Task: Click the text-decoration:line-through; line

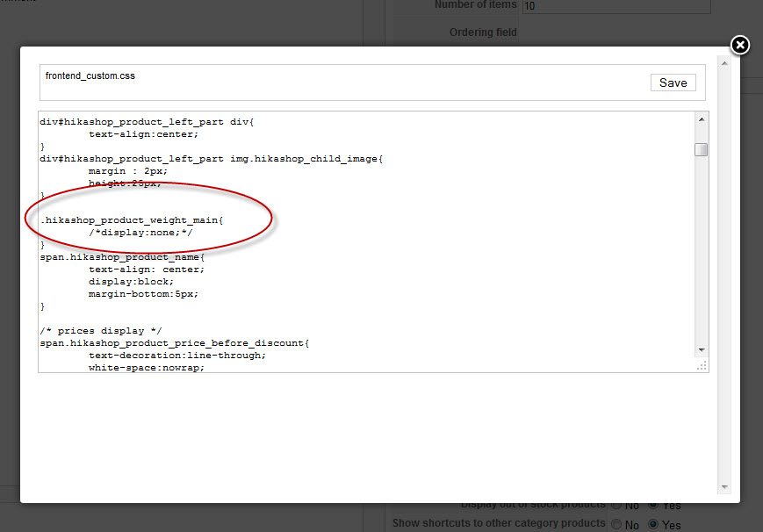Action: tap(177, 356)
